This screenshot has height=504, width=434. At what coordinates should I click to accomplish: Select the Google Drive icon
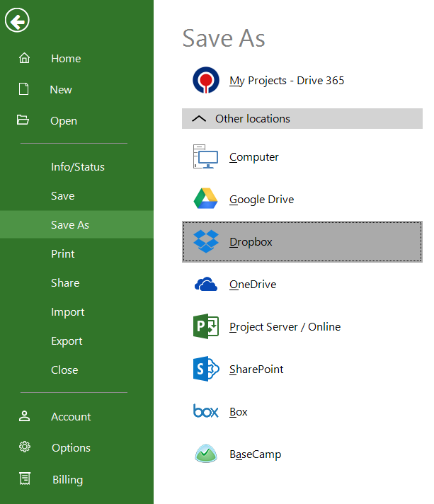click(x=206, y=200)
